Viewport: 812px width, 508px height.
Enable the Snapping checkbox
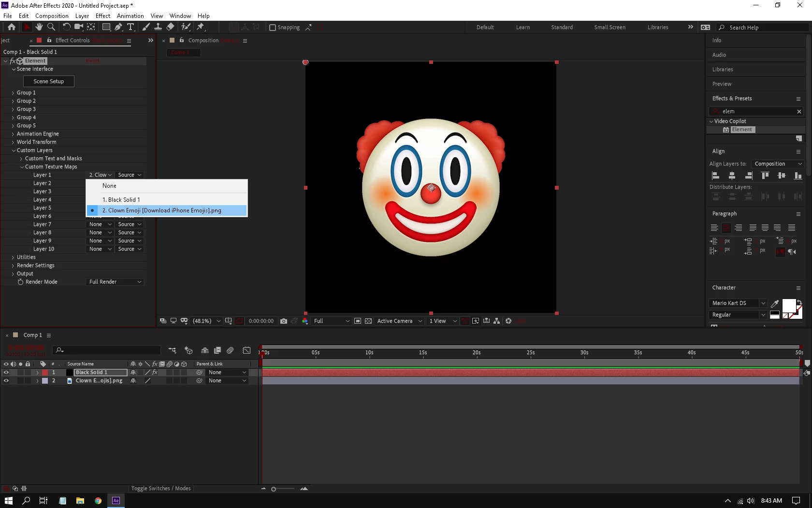(x=273, y=28)
